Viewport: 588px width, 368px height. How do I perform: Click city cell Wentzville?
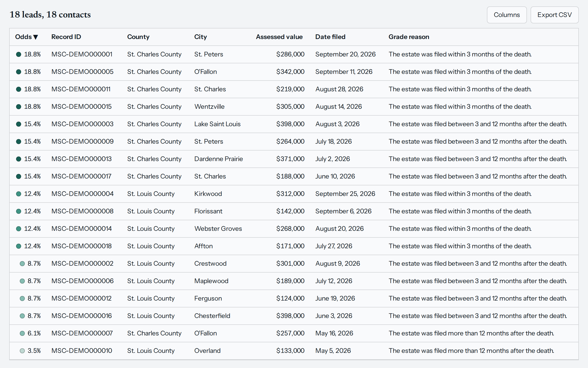[x=209, y=107]
